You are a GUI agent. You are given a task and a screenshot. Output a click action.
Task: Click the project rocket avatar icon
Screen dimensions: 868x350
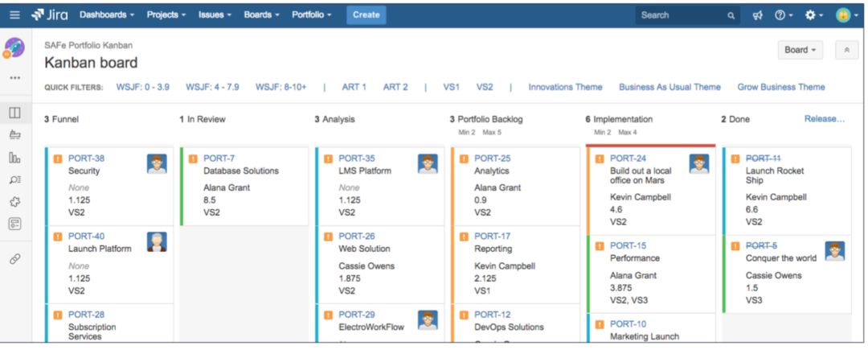[x=14, y=47]
